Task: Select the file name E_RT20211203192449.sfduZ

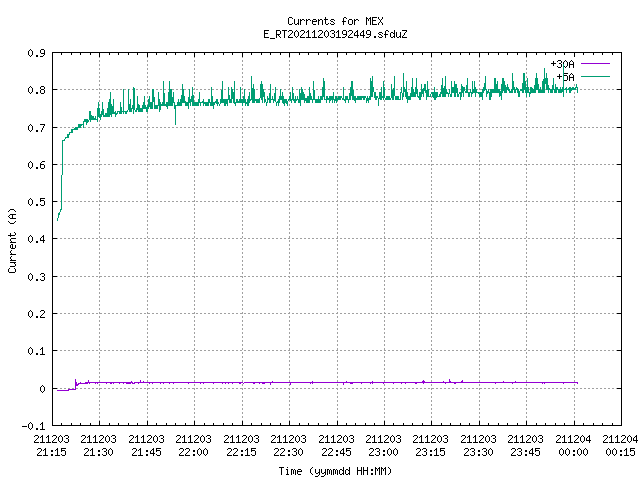Action: (x=335, y=34)
